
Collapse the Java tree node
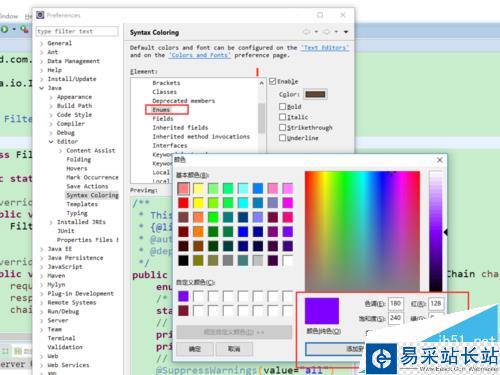click(42, 88)
